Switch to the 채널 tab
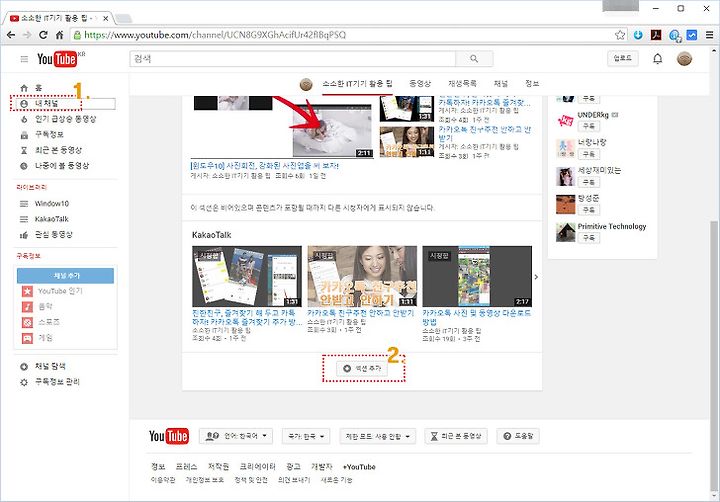The image size is (720, 502). [501, 84]
